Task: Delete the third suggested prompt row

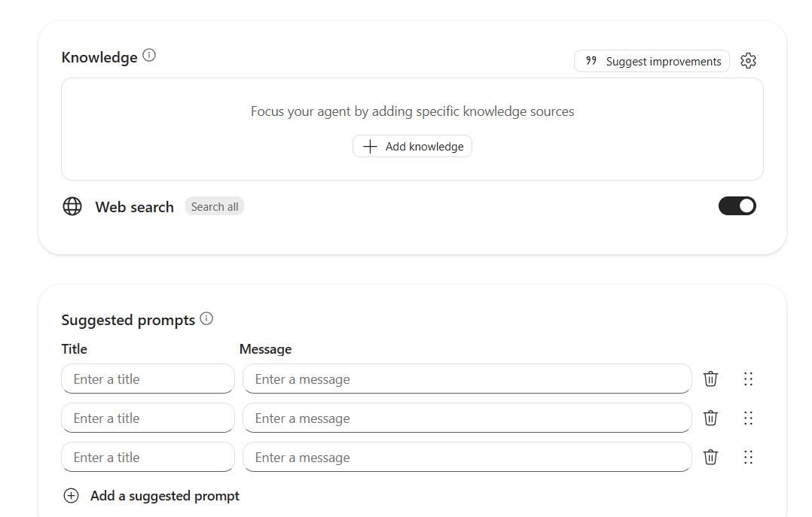Action: tap(710, 457)
